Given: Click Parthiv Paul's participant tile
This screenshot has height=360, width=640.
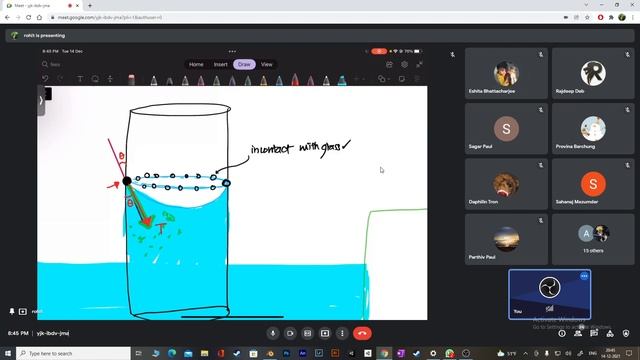Looking at the screenshot, I should (x=506, y=239).
